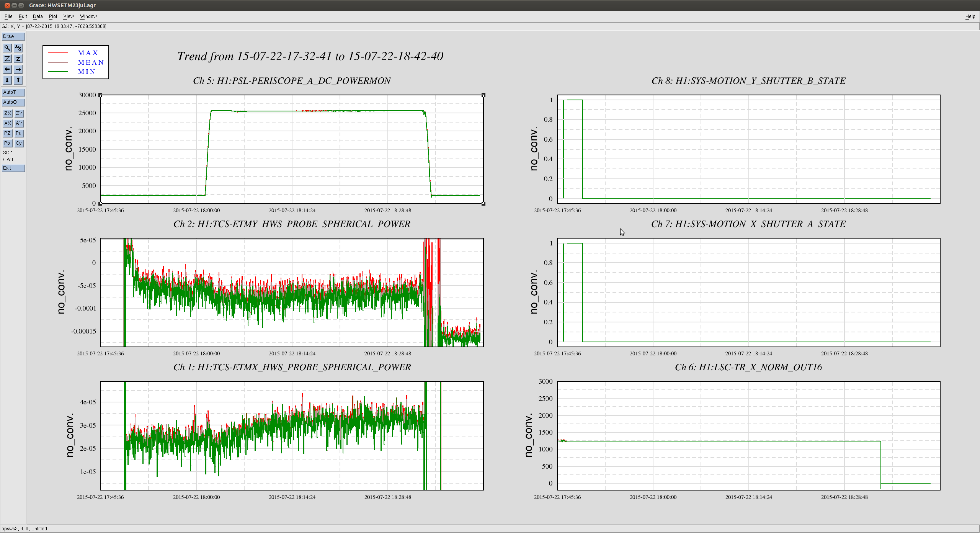Click the cursor coordinates readout G2: X, Y

(54, 26)
